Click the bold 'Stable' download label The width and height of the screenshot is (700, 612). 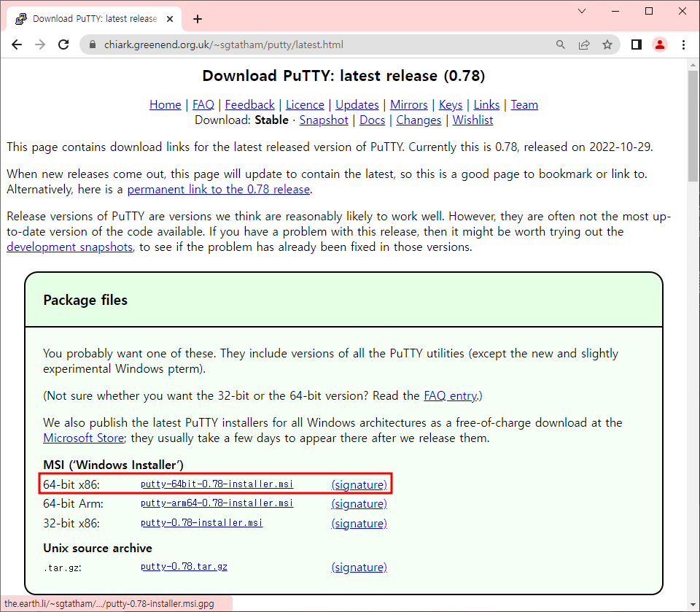click(x=271, y=120)
